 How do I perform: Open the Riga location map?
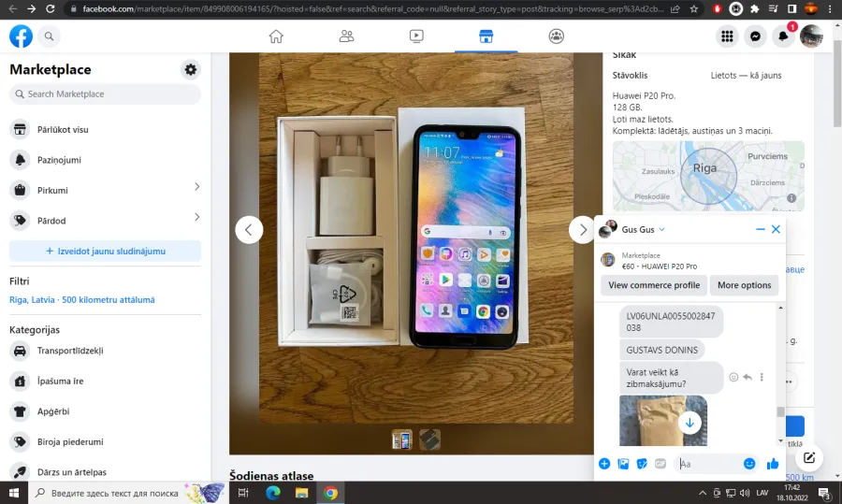pos(708,176)
